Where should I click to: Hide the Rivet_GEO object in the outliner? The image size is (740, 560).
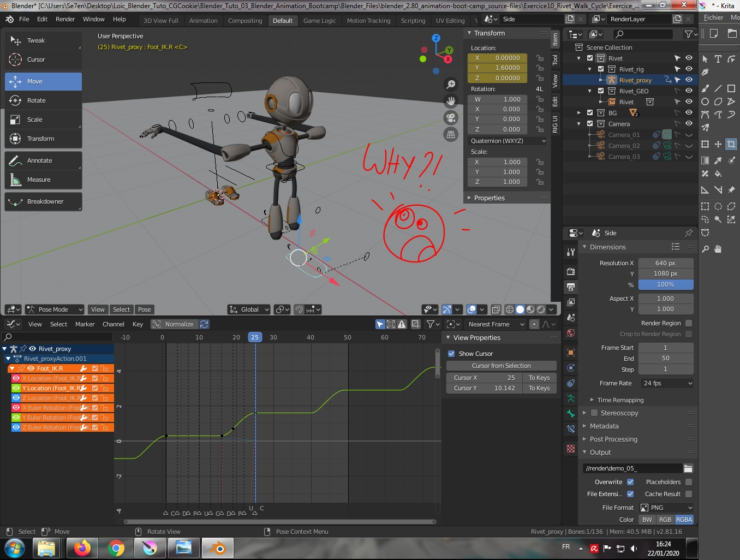[x=689, y=91]
